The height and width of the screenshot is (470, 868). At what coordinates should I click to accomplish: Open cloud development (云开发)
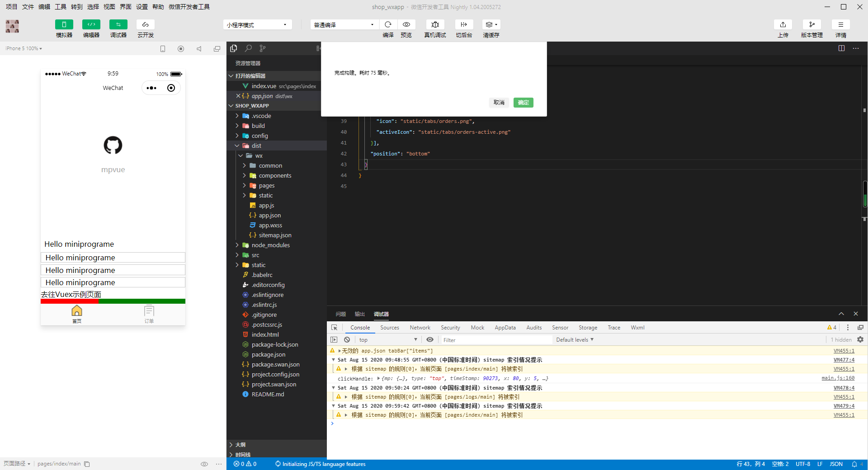tap(145, 24)
